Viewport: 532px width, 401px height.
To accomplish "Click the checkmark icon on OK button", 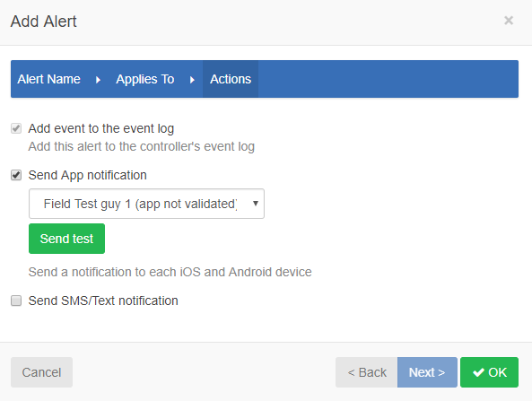I will point(478,372).
